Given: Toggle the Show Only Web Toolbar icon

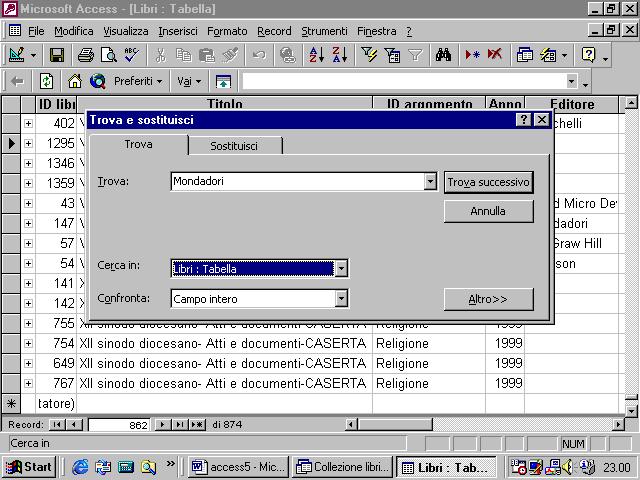Looking at the screenshot, I should point(223,81).
